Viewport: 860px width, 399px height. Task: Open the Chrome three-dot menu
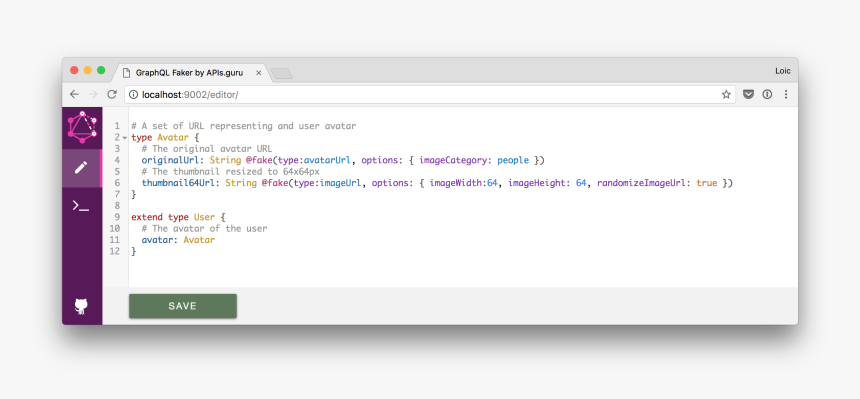click(x=786, y=94)
